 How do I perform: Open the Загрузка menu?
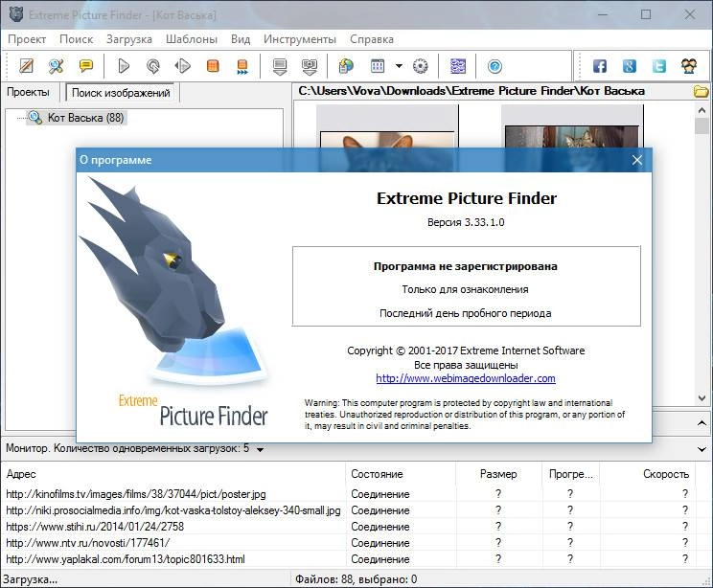[129, 39]
